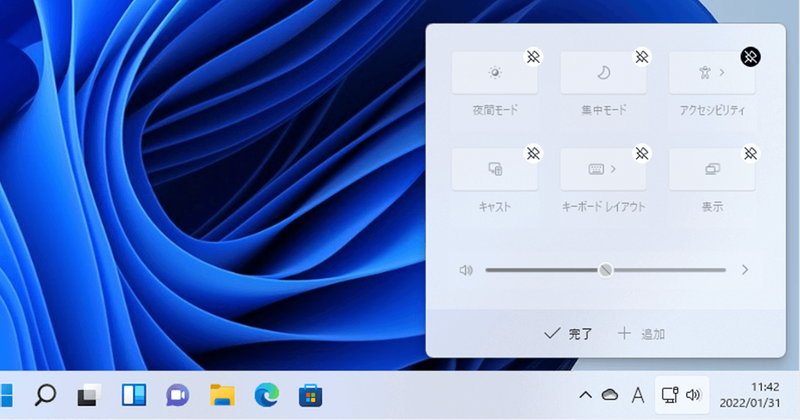Set volume at the slider thumb
The width and height of the screenshot is (800, 420).
606,270
